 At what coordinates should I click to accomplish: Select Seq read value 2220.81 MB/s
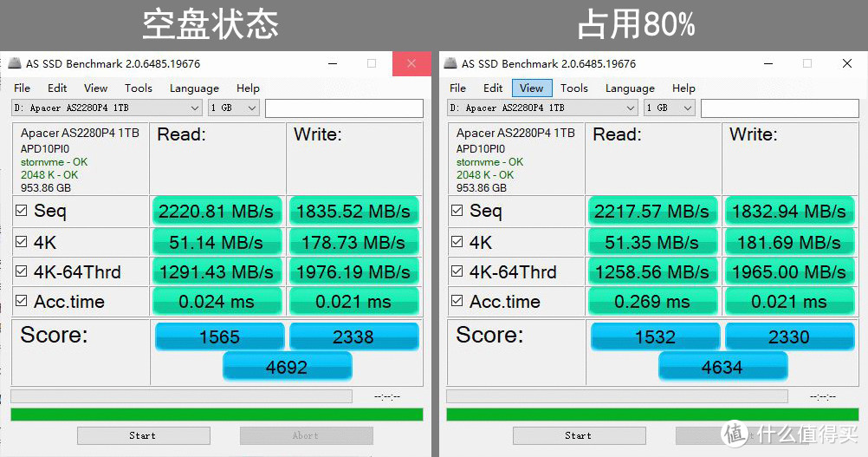point(217,211)
